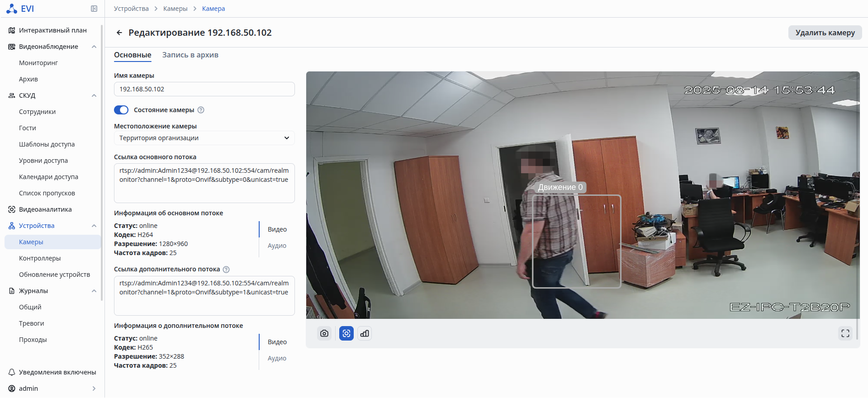Collapse the СКУД section chevron
Image resolution: width=868 pixels, height=398 pixels.
point(94,95)
